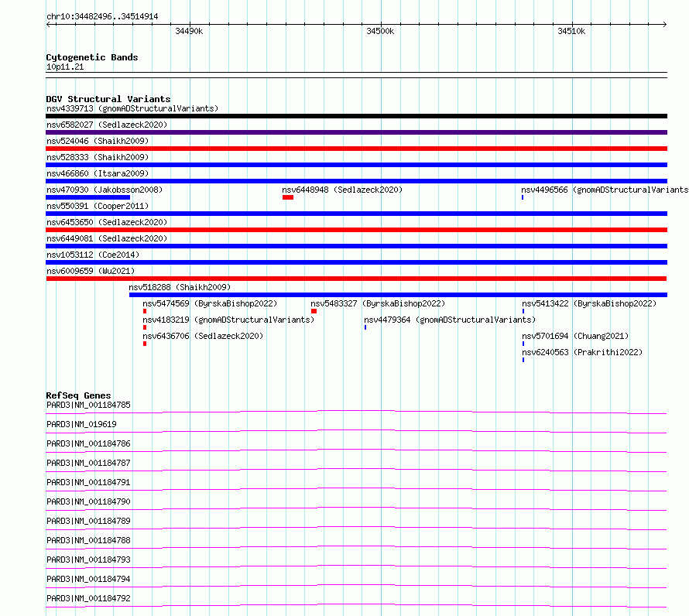This screenshot has width=689, height=616.
Task: Click the red nsv5474569 marker
Action: point(145,312)
